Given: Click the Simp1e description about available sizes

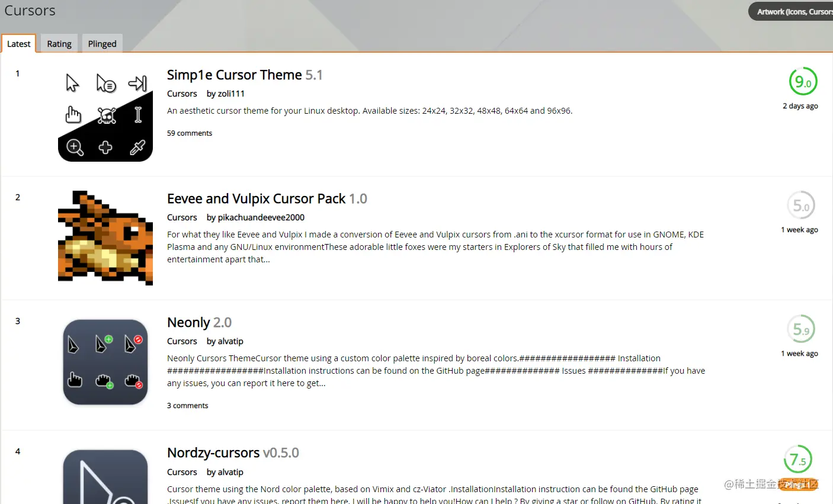Looking at the screenshot, I should (370, 111).
